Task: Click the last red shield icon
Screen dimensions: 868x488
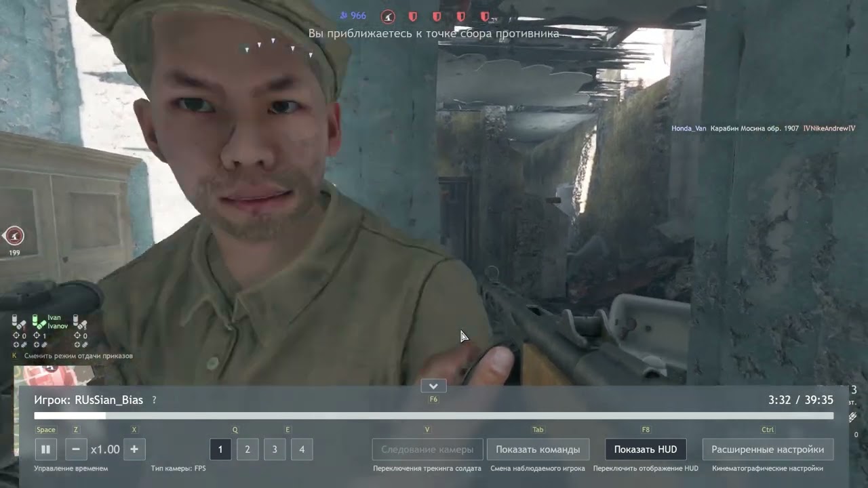Action: [x=485, y=16]
